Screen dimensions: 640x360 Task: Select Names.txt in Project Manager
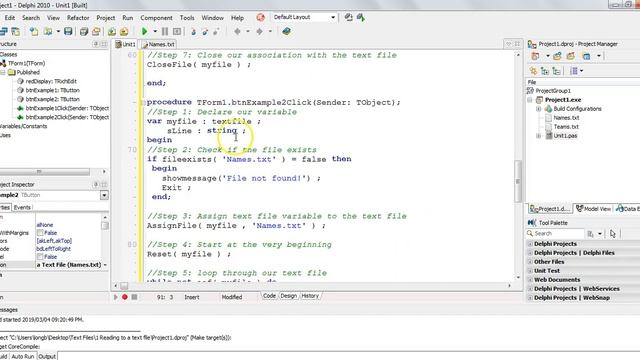(566, 118)
